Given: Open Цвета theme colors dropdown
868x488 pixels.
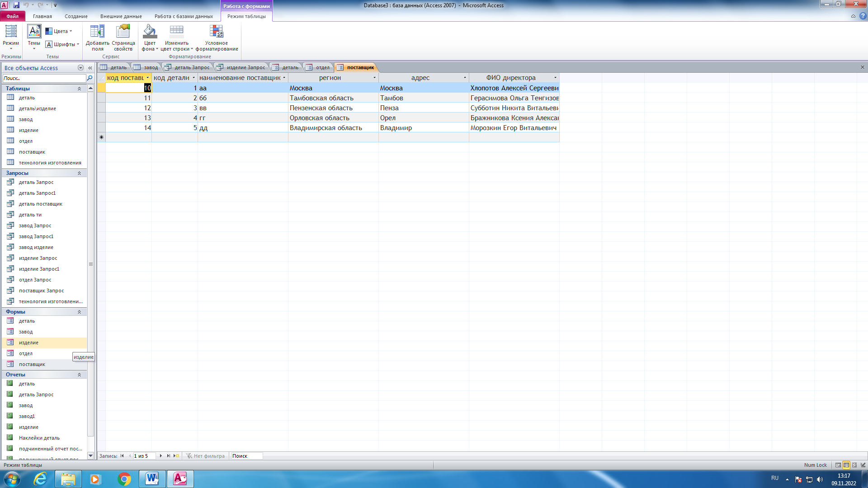Looking at the screenshot, I should [x=59, y=31].
